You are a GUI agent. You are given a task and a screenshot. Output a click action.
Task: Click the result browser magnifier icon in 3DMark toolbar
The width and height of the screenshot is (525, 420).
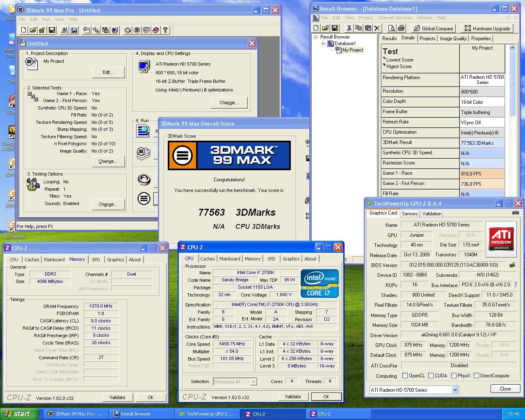[x=74, y=30]
